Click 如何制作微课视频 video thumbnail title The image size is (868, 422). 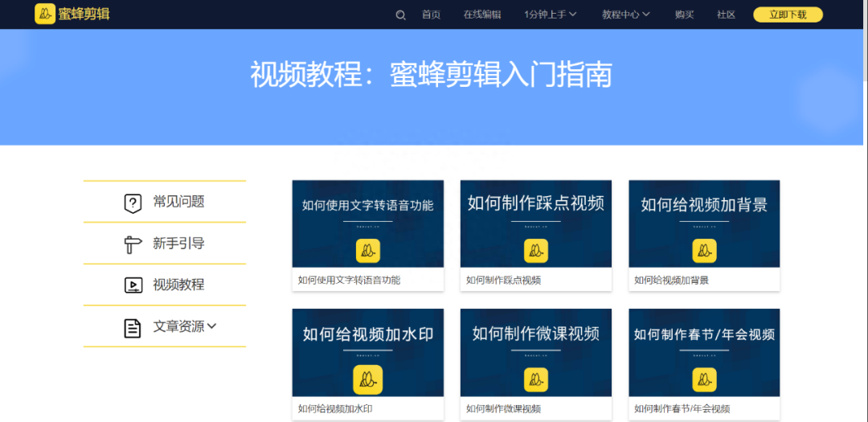536,334
